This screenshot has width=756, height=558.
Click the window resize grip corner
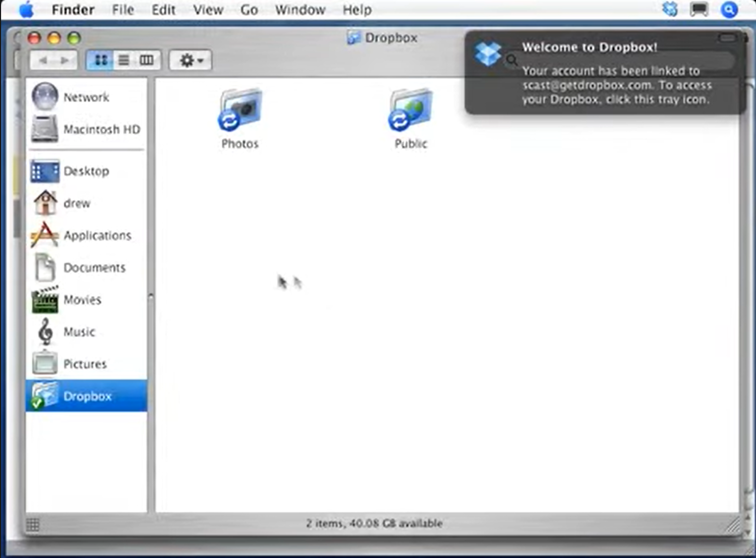733,524
